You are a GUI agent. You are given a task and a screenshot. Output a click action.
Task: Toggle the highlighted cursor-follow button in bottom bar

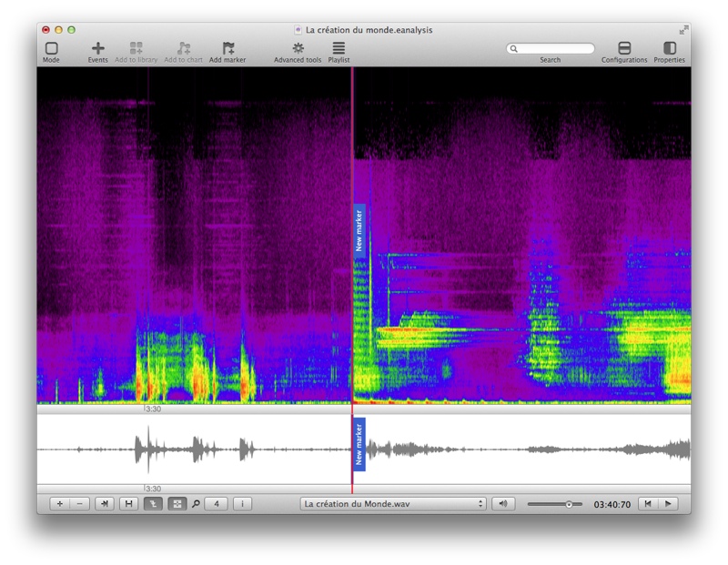[153, 504]
